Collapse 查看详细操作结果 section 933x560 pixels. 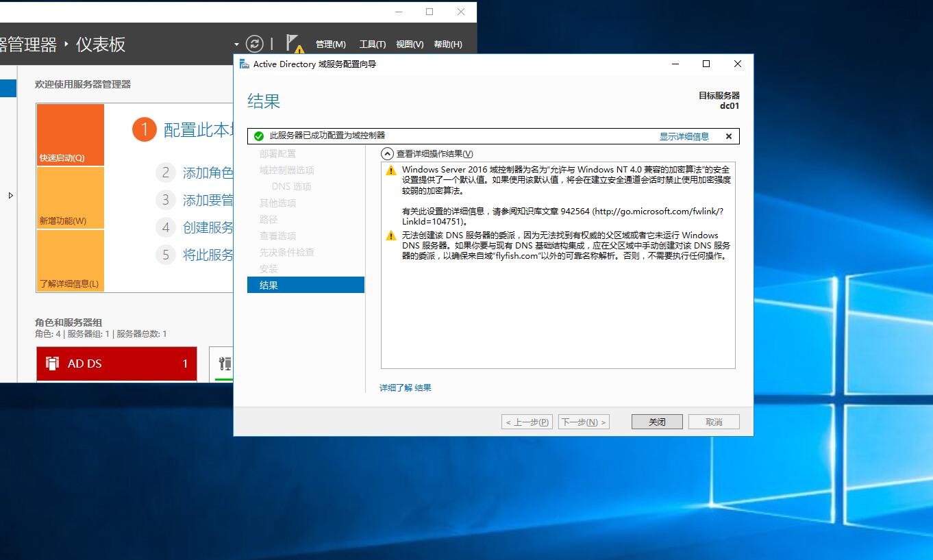tap(387, 154)
